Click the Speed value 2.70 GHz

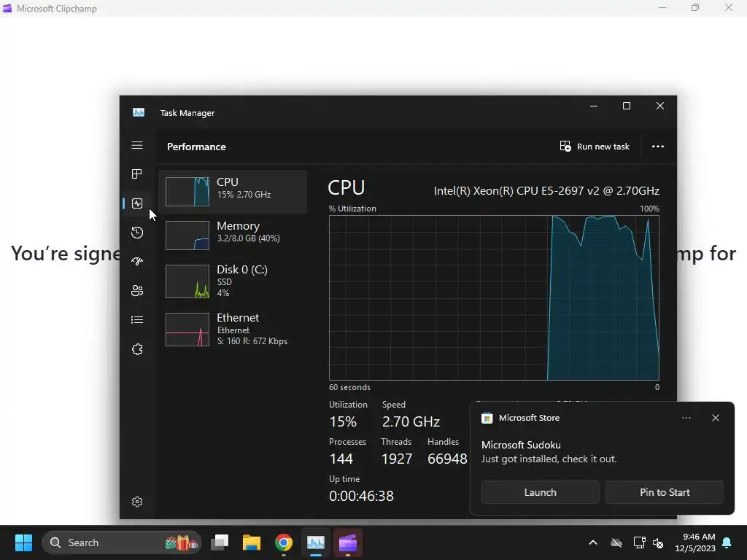click(x=411, y=421)
